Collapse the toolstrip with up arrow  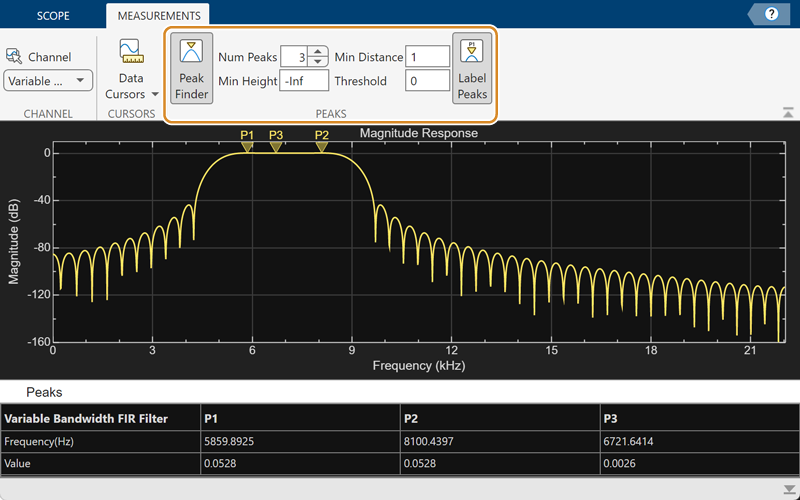coord(788,113)
